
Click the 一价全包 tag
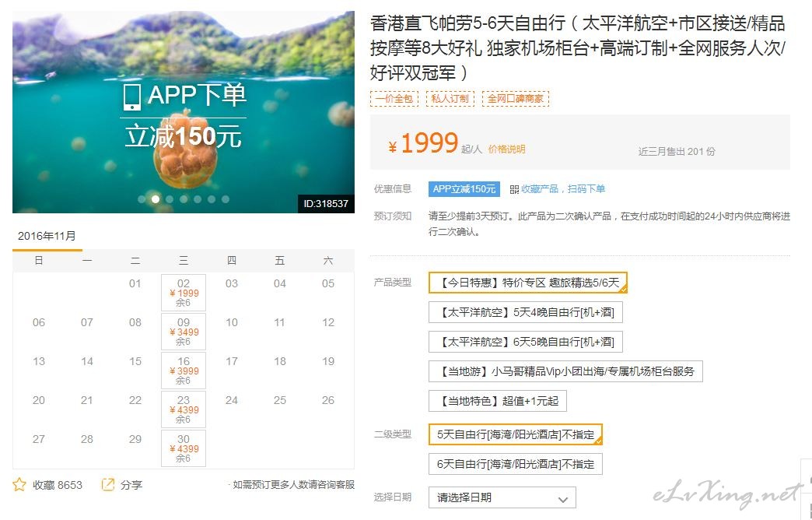click(394, 99)
